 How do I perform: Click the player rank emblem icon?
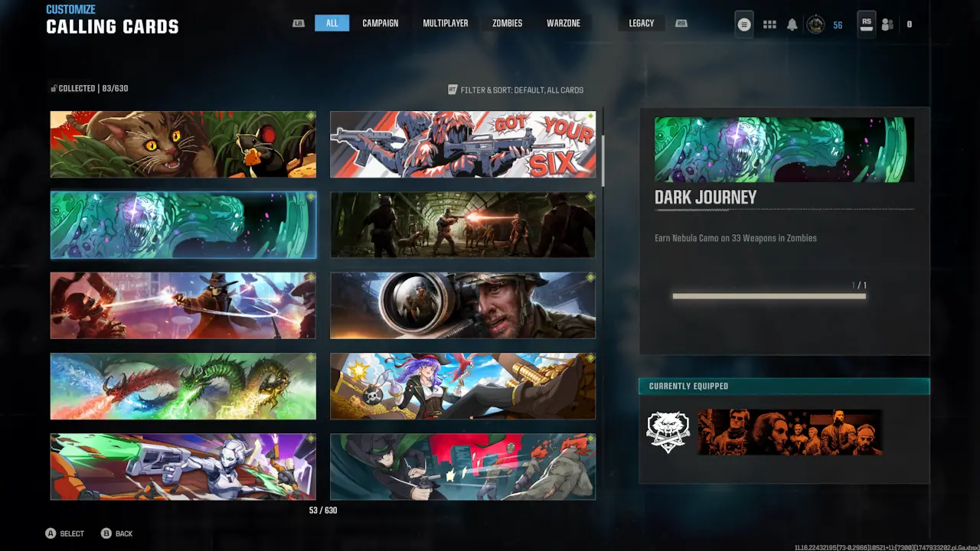[815, 24]
